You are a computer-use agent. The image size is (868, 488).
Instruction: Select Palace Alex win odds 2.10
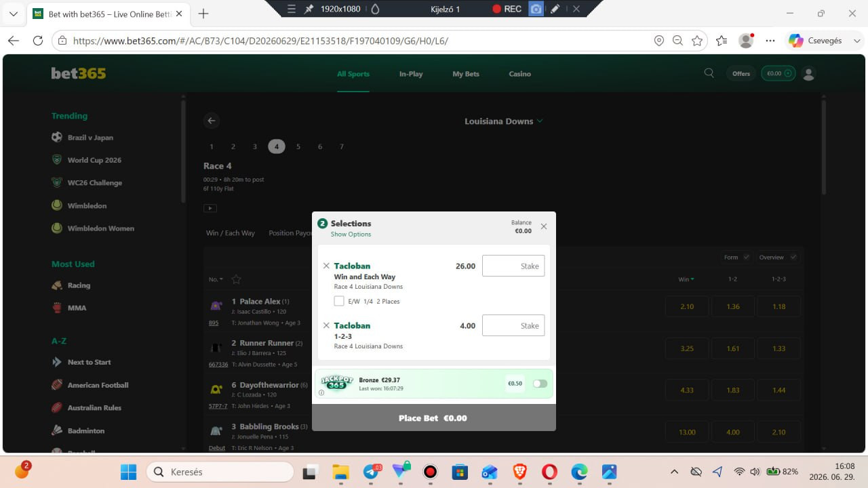tap(687, 306)
